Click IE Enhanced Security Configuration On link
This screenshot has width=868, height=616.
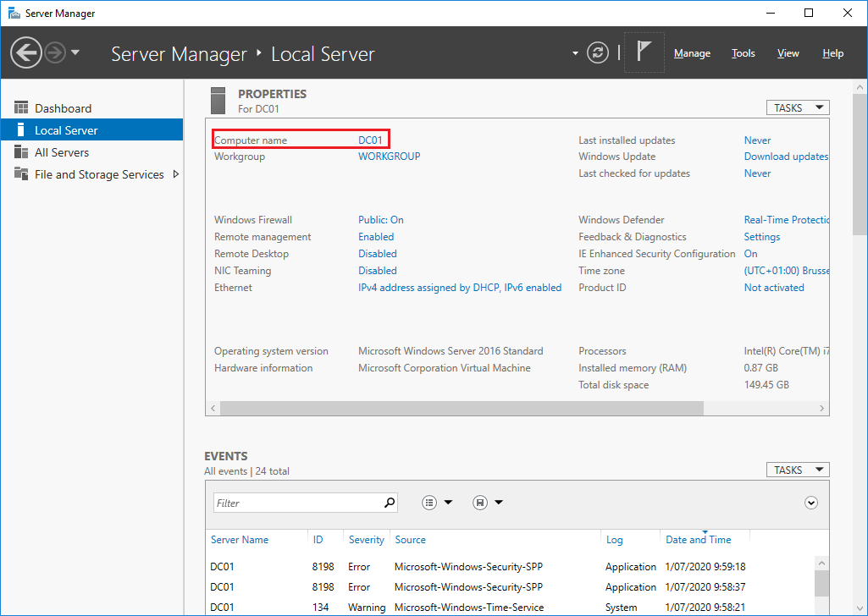[x=750, y=253]
